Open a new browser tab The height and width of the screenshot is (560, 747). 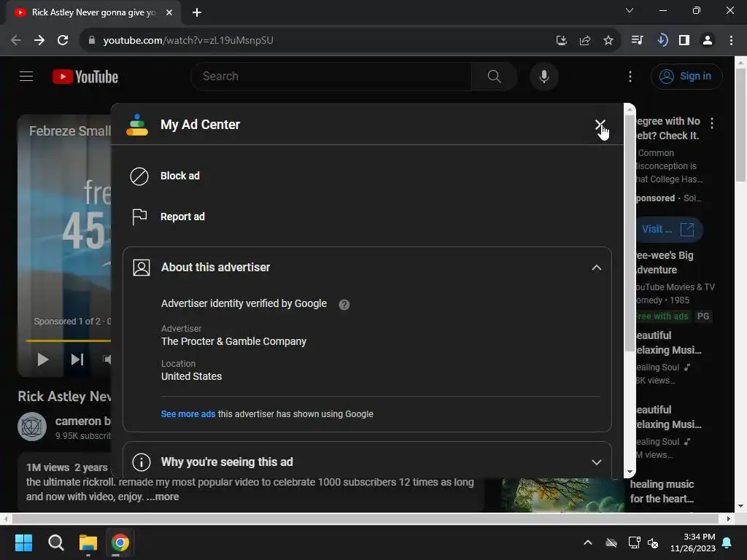click(197, 12)
